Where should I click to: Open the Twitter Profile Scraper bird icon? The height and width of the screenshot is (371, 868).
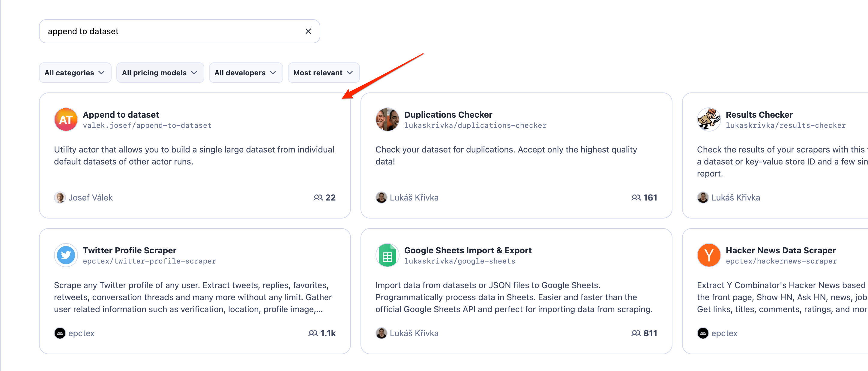click(65, 255)
